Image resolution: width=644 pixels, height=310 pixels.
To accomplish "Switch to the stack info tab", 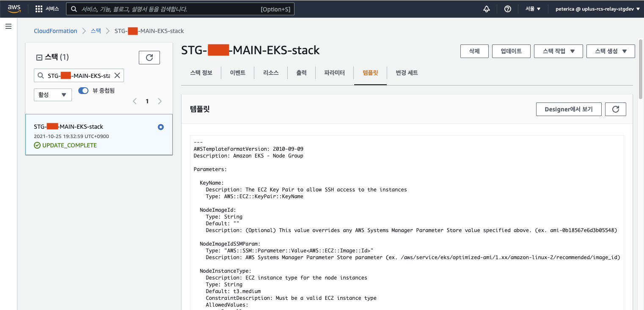I will 201,73.
